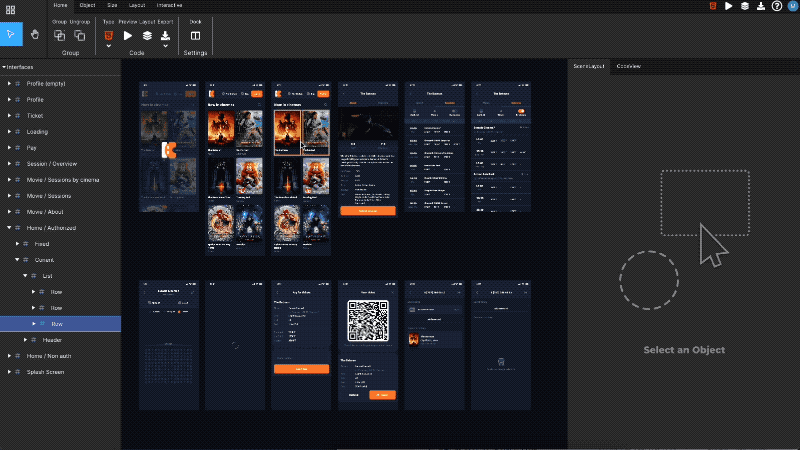Select the hand pan tool
The height and width of the screenshot is (450, 800).
click(35, 34)
